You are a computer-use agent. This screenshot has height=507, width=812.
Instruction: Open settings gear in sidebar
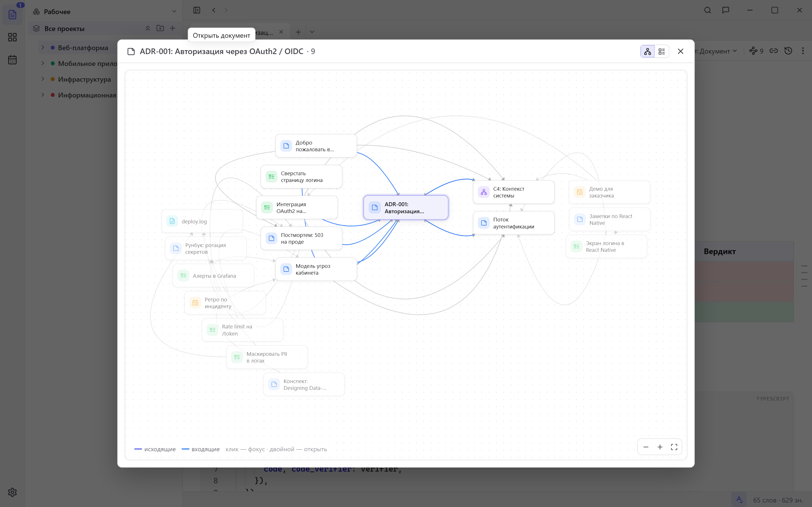(x=12, y=492)
